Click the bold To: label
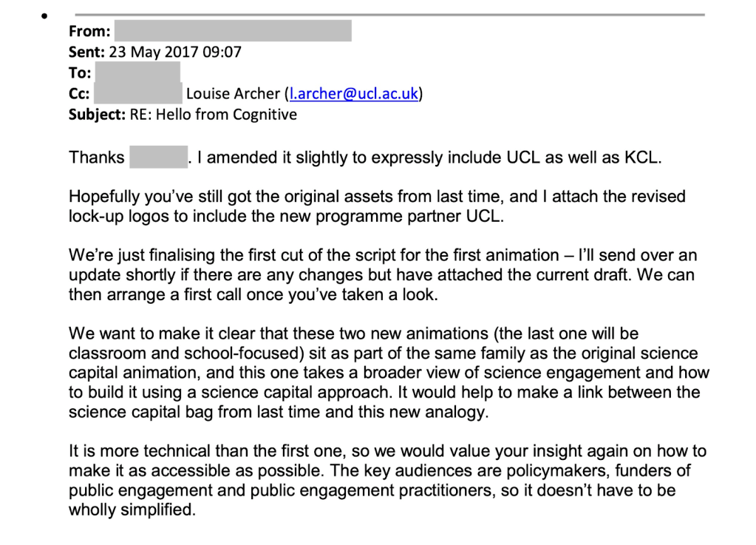The image size is (756, 545). click(x=80, y=72)
